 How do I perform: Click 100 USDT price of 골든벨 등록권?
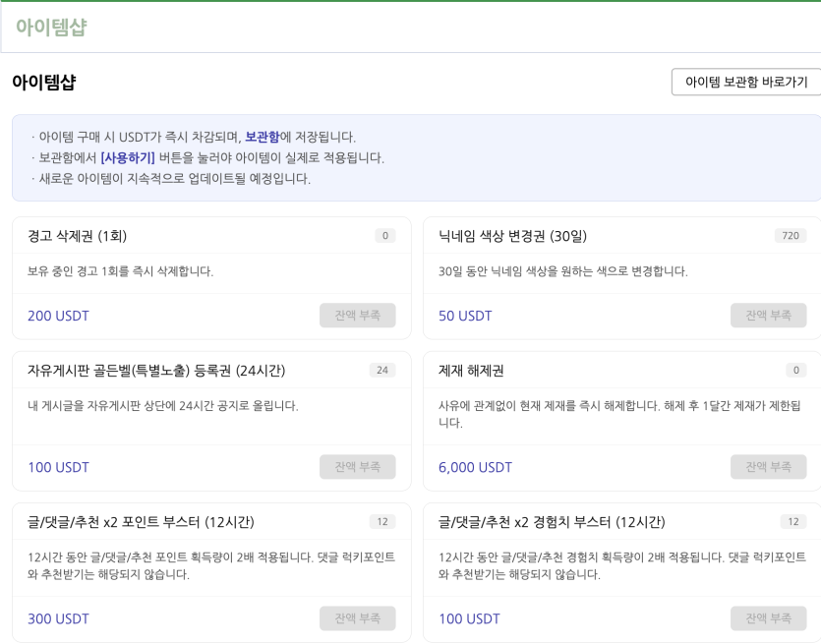click(58, 467)
